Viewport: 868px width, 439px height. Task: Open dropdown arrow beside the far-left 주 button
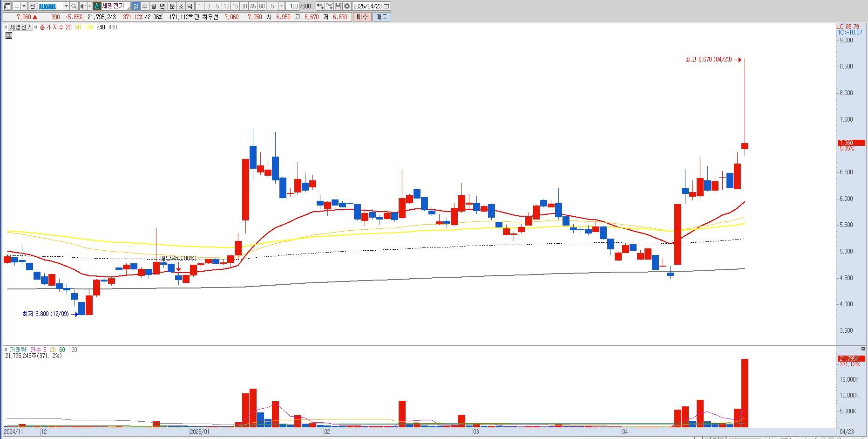pyautogui.click(x=24, y=6)
